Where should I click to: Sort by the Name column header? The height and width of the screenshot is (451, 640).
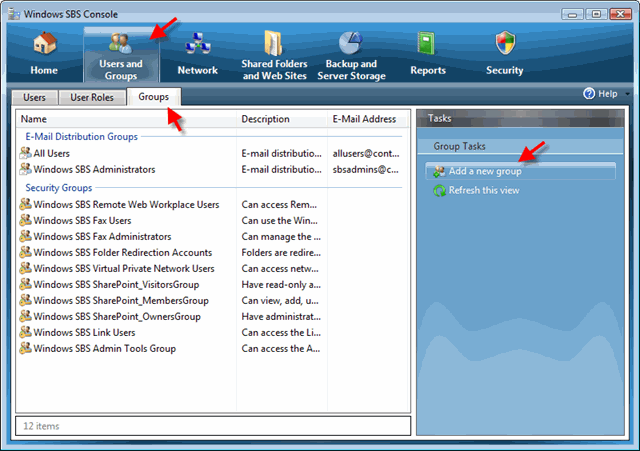click(x=126, y=119)
